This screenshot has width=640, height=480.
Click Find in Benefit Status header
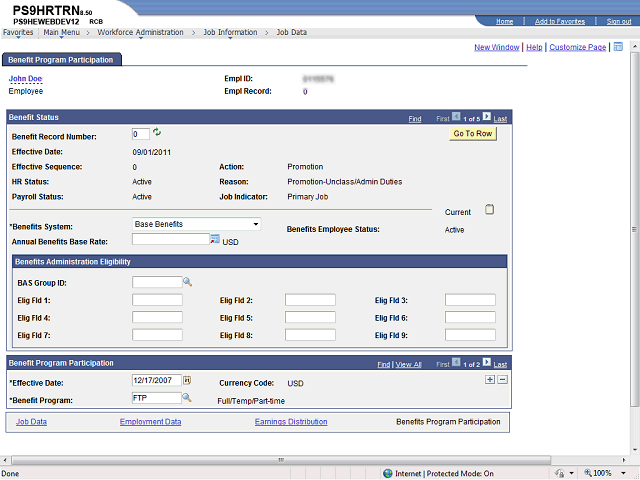(415, 119)
